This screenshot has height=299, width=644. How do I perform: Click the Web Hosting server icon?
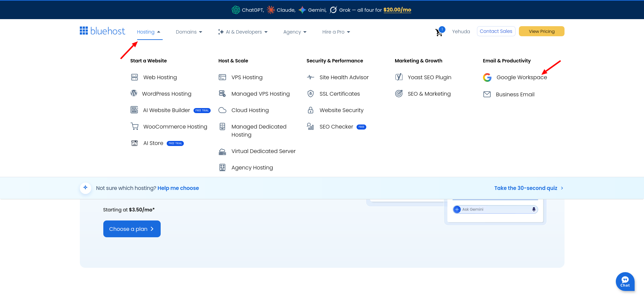[135, 77]
